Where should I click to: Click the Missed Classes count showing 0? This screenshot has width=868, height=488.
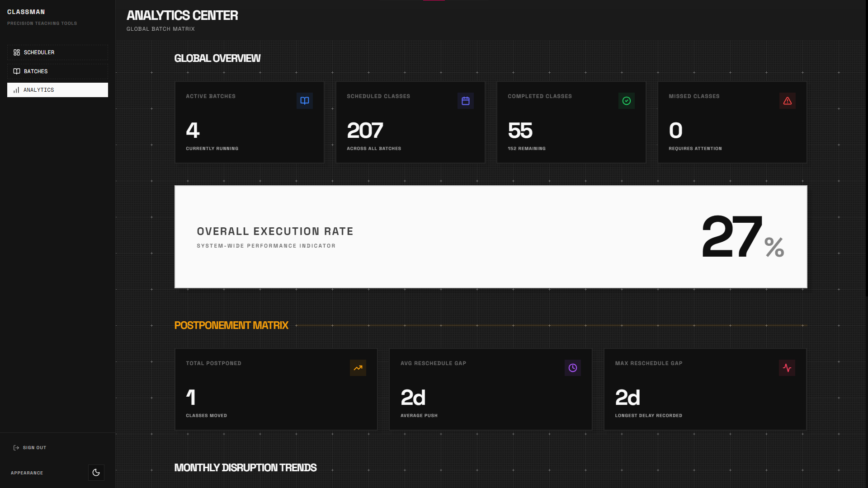coord(675,131)
